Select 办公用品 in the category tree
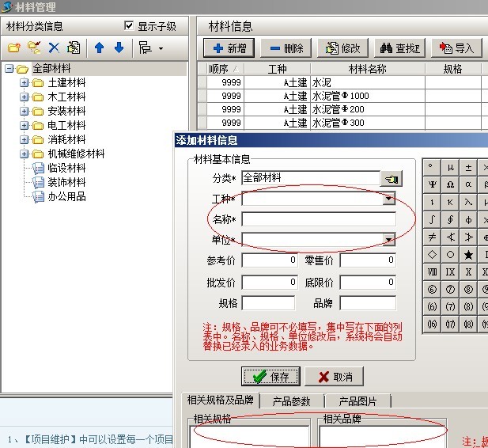This screenshot has width=488, height=448. click(66, 196)
